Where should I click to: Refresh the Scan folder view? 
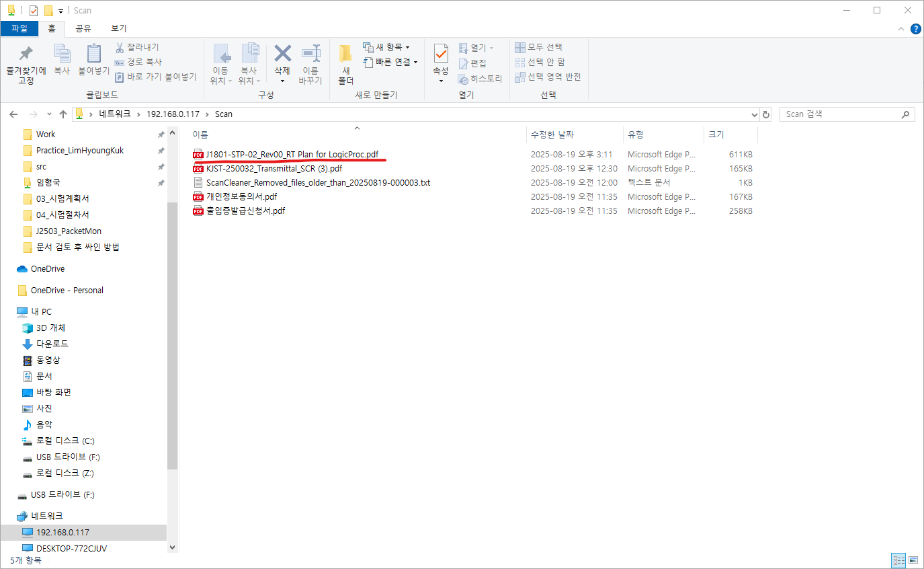coord(766,114)
